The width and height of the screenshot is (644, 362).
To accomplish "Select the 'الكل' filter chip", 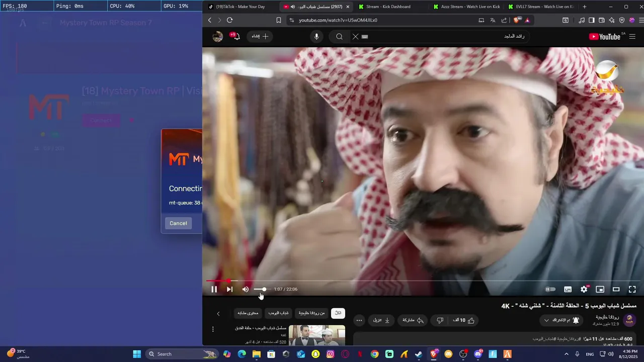I will coord(338,313).
